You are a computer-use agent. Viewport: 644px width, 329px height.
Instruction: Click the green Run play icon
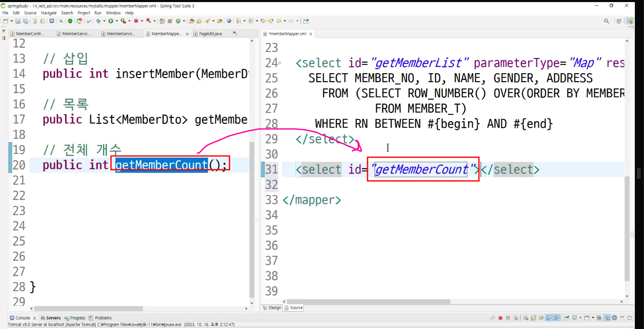point(111,21)
